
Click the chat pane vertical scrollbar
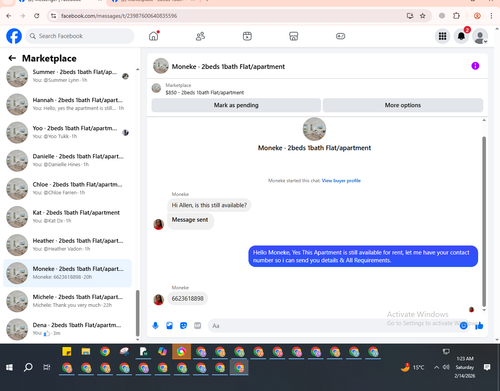tap(484, 221)
